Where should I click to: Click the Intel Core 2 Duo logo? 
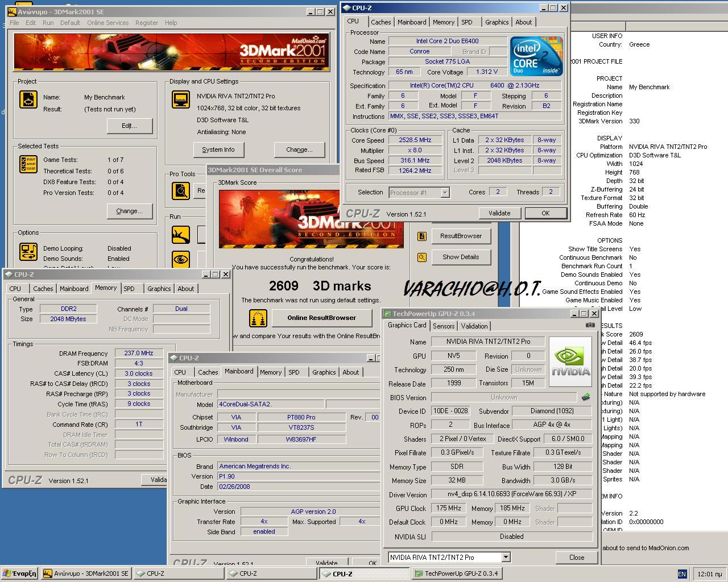(x=536, y=56)
